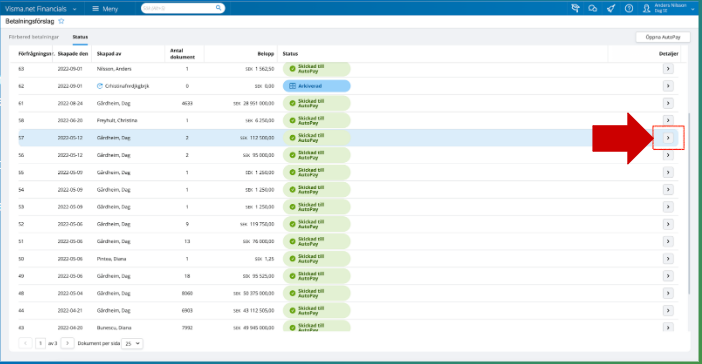Click the document count 6903 in row 44
The height and width of the screenshot is (364, 702).
pos(187,310)
